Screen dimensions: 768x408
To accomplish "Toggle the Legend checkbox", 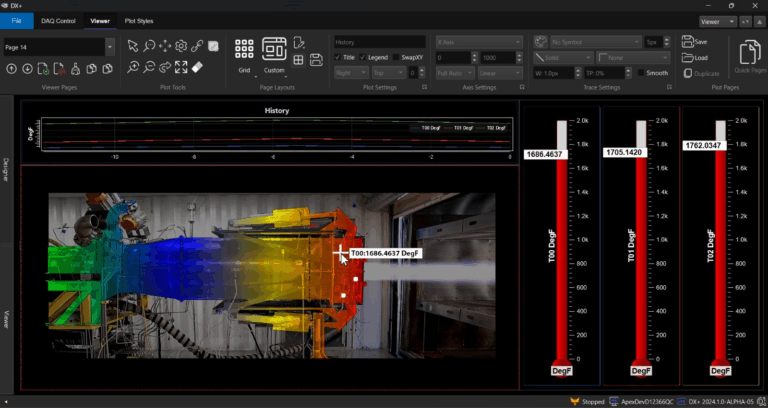I will pos(361,58).
